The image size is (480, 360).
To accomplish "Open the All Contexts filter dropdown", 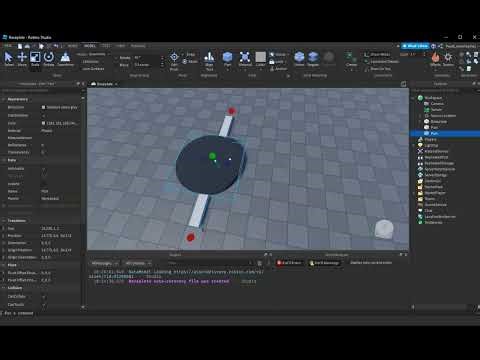I will 139,263.
